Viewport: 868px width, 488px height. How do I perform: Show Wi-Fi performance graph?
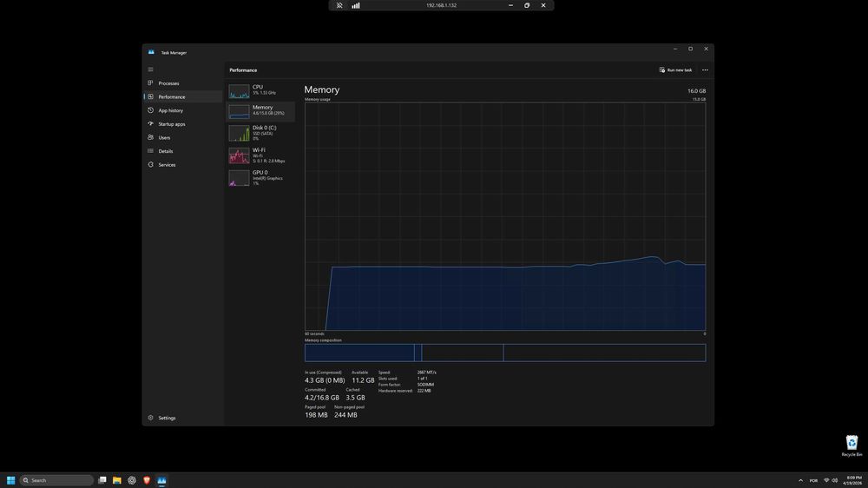coord(260,155)
